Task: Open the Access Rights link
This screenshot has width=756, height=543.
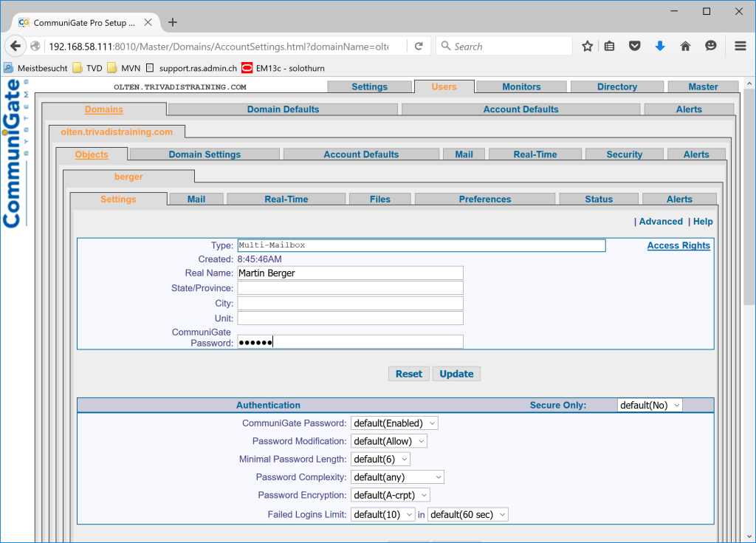Action: (678, 246)
